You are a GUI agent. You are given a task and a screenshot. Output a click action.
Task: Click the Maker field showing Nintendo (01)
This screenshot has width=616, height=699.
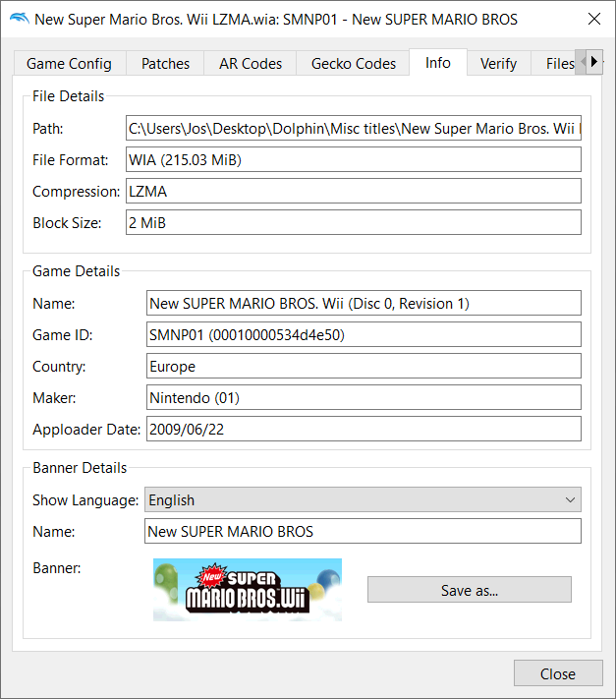click(x=364, y=397)
